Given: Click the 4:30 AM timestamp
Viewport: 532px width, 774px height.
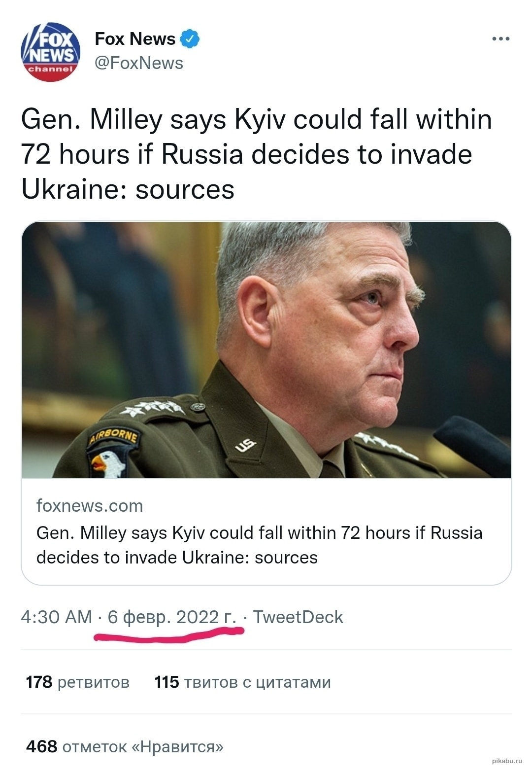Looking at the screenshot, I should pos(57,617).
